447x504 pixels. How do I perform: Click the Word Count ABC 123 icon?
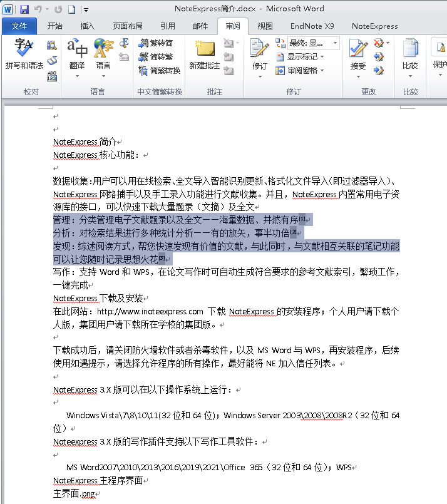point(52,76)
